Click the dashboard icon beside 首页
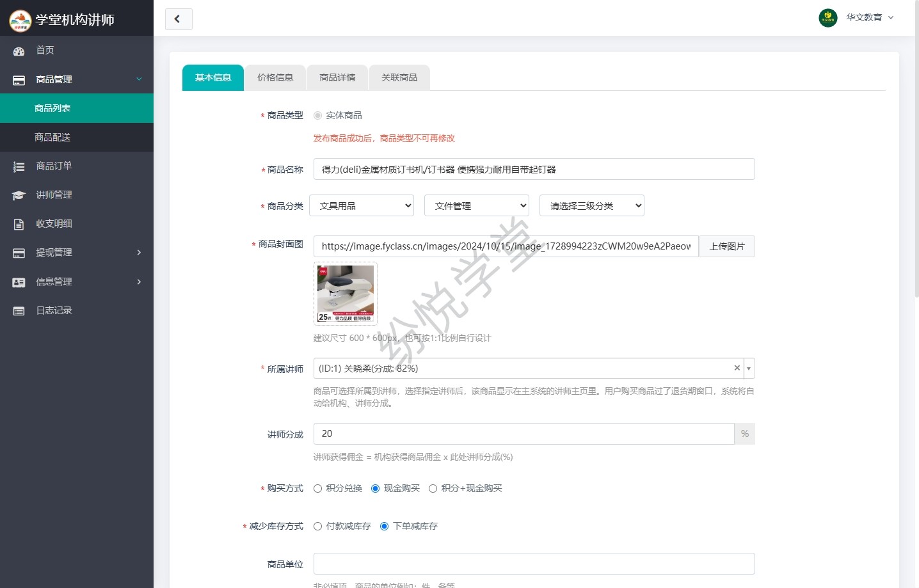 pos(19,51)
